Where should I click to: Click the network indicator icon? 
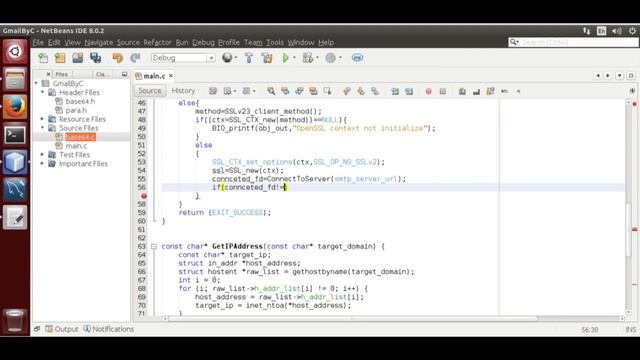(x=587, y=31)
